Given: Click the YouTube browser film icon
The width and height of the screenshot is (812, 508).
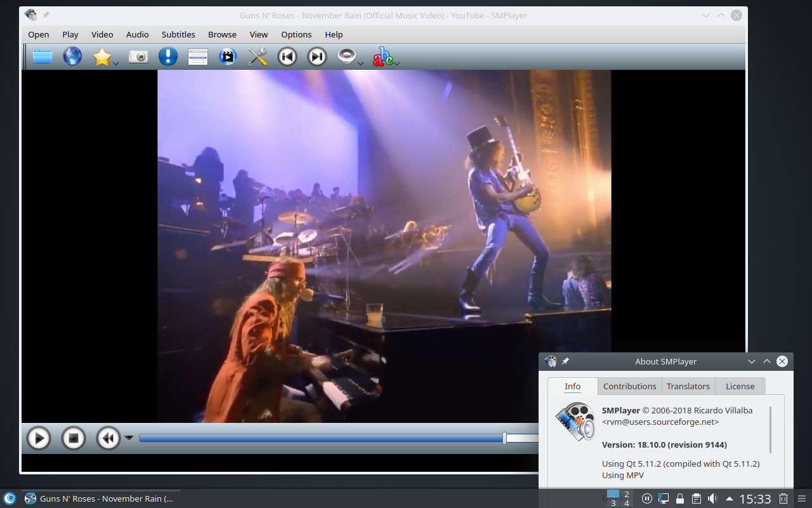Looking at the screenshot, I should click(x=228, y=57).
